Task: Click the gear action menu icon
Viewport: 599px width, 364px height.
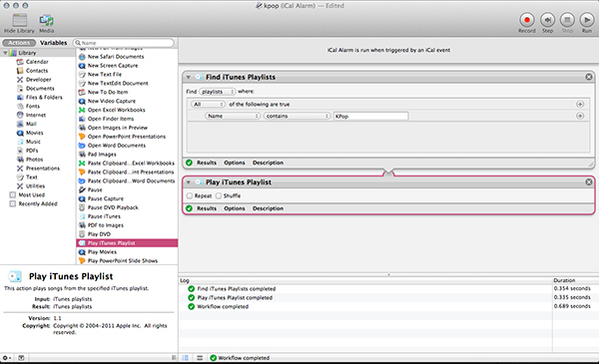Action: [x=7, y=358]
